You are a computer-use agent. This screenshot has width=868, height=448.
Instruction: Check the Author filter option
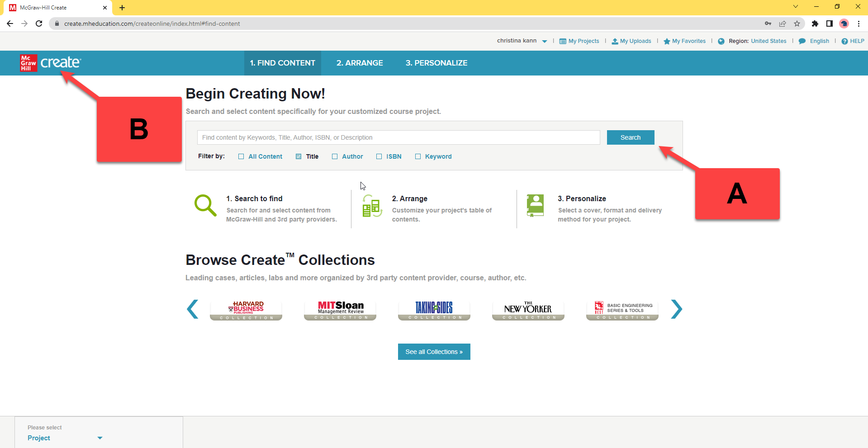click(x=335, y=156)
